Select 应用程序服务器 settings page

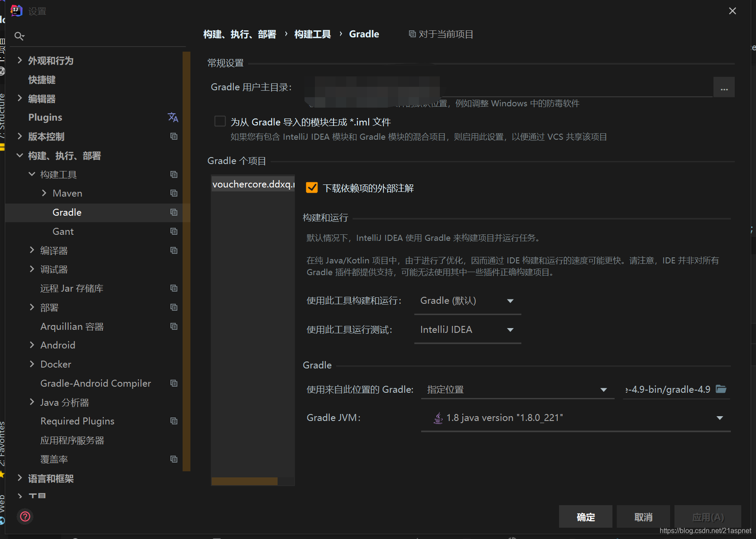72,440
